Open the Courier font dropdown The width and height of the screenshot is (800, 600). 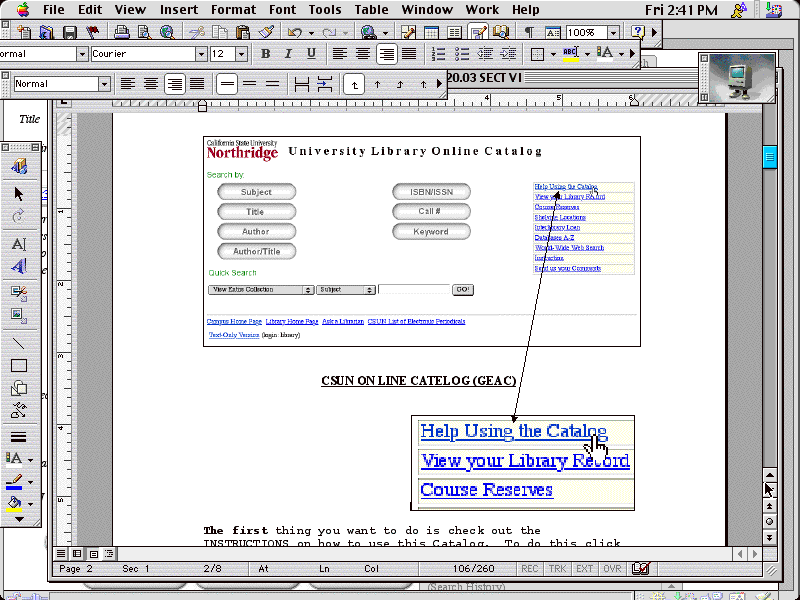201,54
